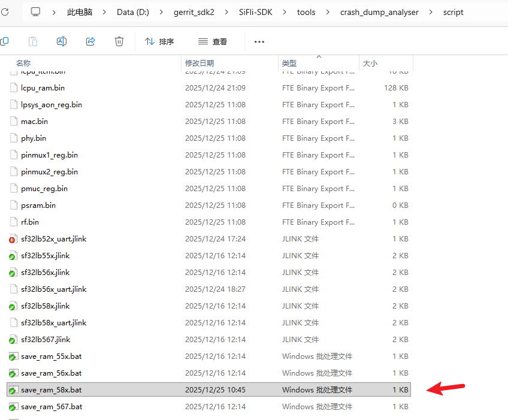
Task: Sort by 大小 column header
Action: 370,63
